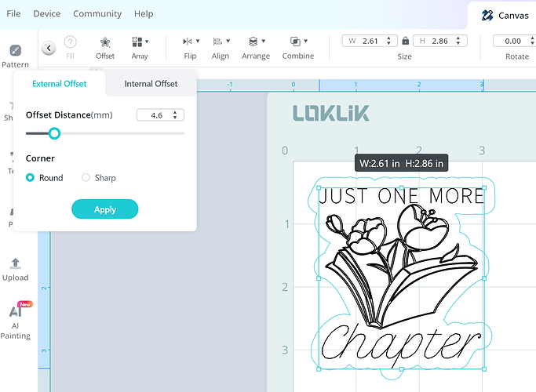Click the Combine icon
This screenshot has width=536, height=392.
click(295, 42)
